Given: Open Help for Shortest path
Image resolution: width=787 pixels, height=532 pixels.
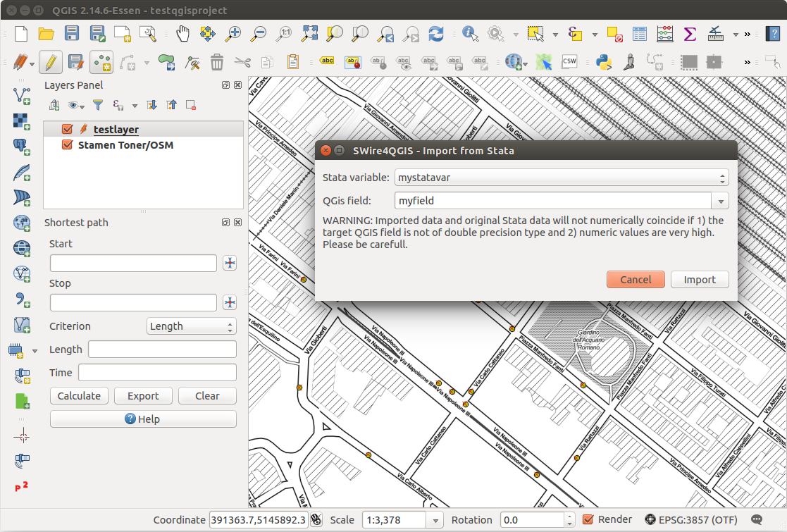Looking at the screenshot, I should (143, 419).
